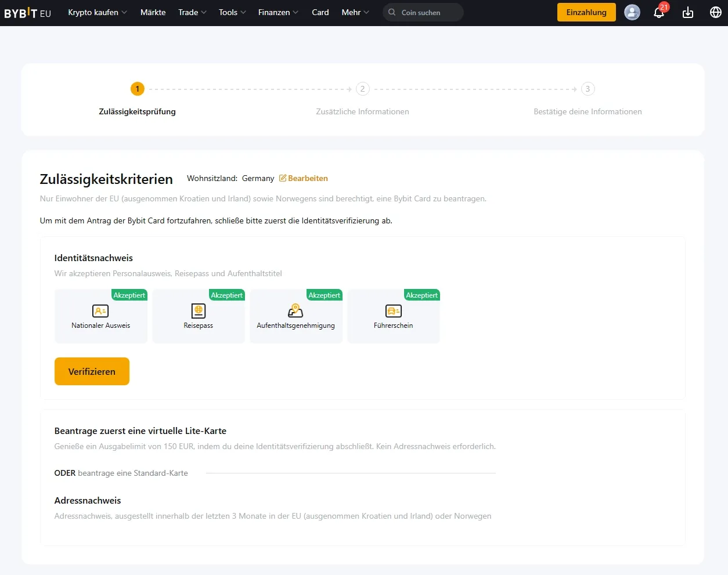The height and width of the screenshot is (575, 728).
Task: Click the Einzahlung button
Action: (x=586, y=12)
